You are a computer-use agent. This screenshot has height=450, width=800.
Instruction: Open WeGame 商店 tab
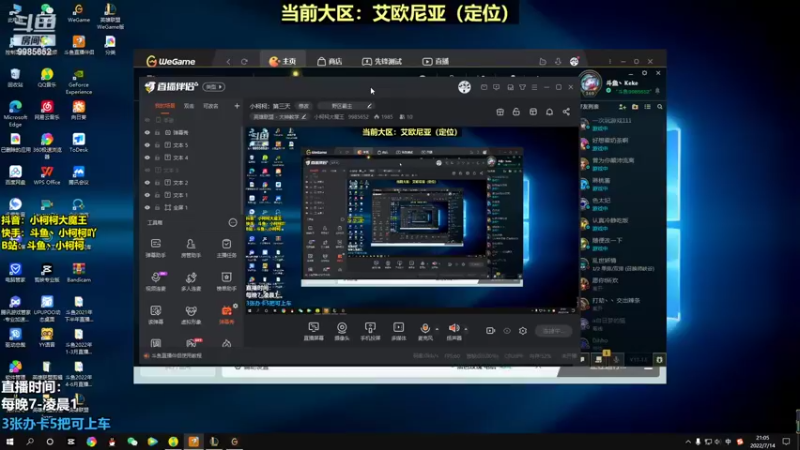(x=330, y=61)
